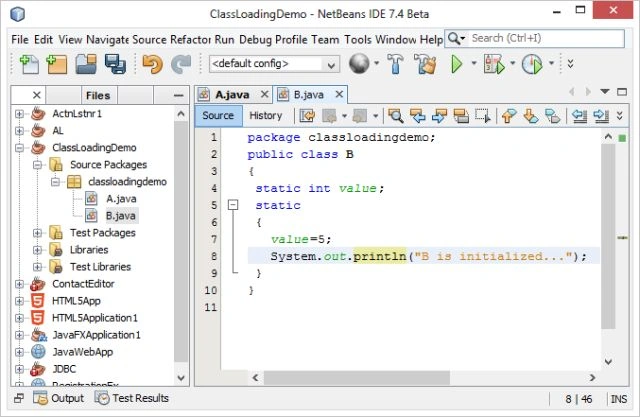Click the Clean and Build icon
The image size is (640, 417).
point(425,64)
